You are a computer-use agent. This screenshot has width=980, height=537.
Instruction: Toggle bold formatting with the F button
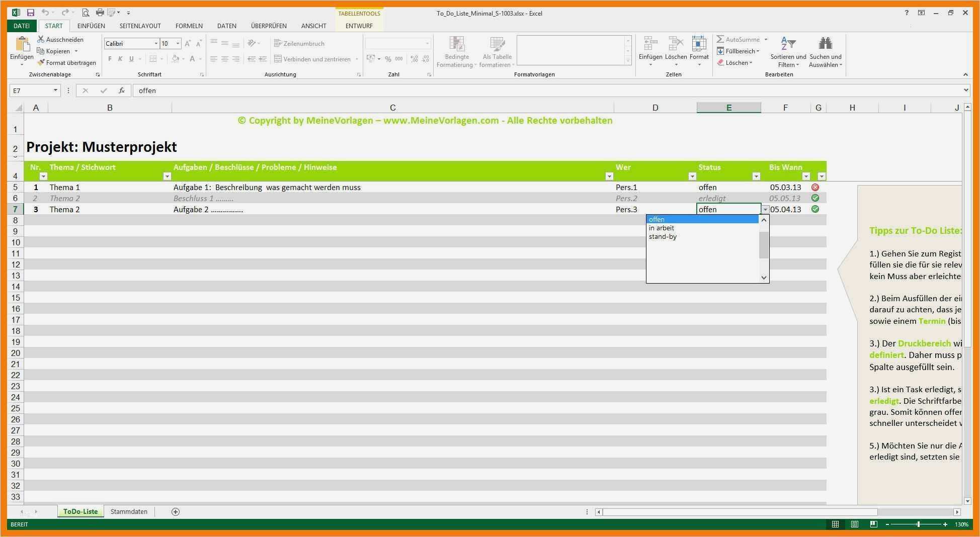pos(109,59)
